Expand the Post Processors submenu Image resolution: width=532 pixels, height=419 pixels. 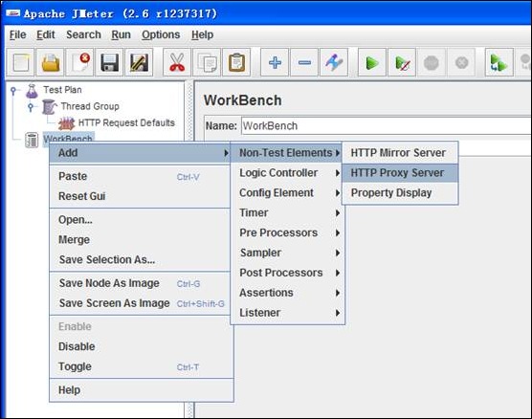point(287,273)
